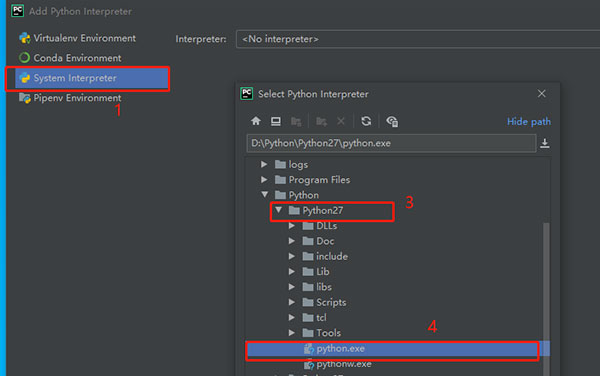Select the DLLs folder name
This screenshot has width=600, height=376.
click(327, 226)
